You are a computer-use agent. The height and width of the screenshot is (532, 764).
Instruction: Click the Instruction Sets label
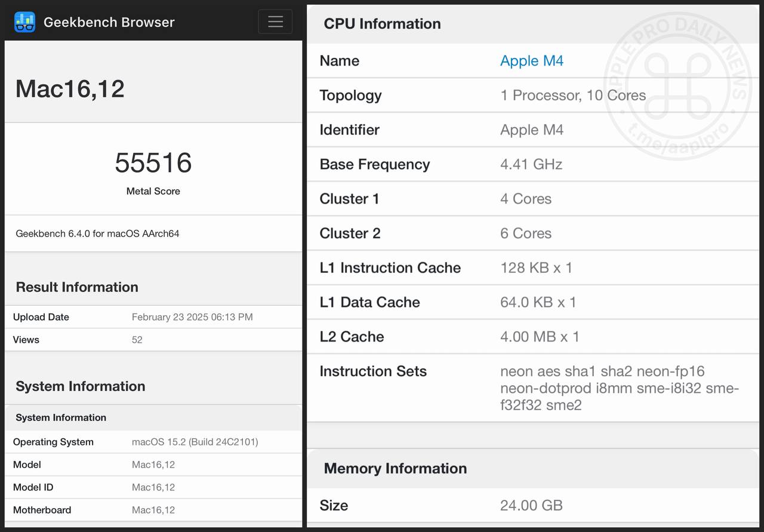coord(374,371)
